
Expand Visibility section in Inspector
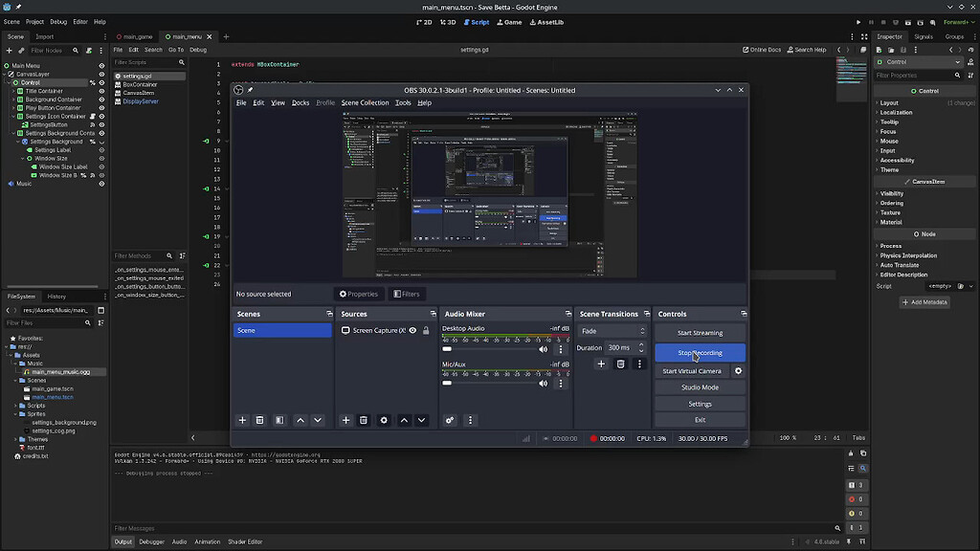pos(891,193)
